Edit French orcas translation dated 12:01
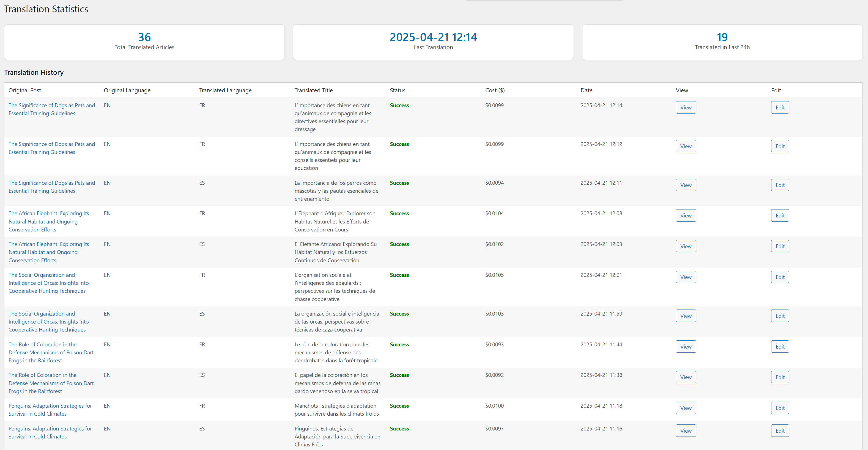Viewport: 868px width, 450px height. coord(780,277)
